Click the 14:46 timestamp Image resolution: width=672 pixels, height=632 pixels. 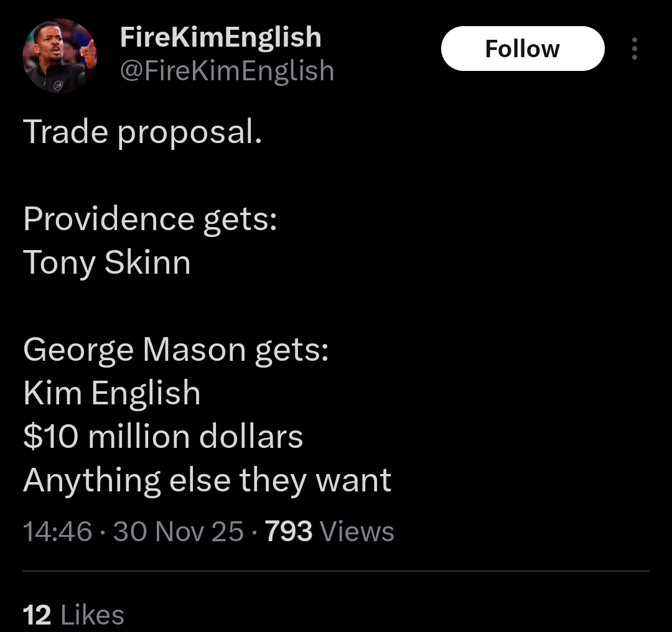(x=57, y=531)
